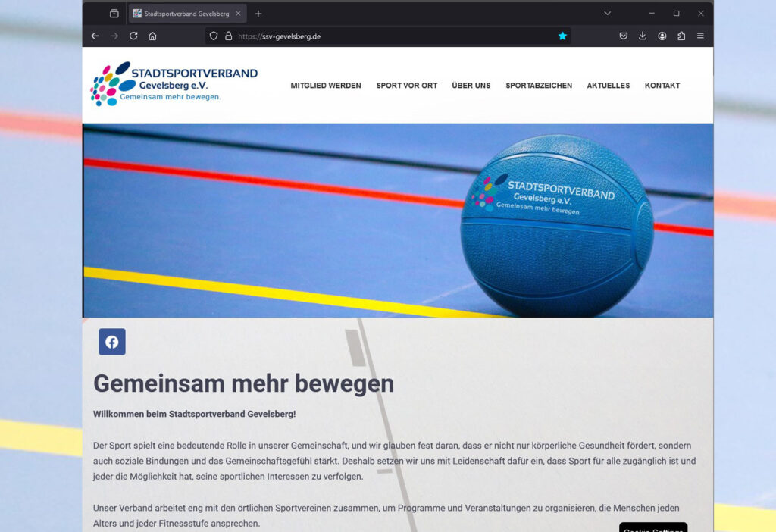Image resolution: width=776 pixels, height=532 pixels.
Task: Click the KONTAKT navigation link
Action: click(x=662, y=86)
